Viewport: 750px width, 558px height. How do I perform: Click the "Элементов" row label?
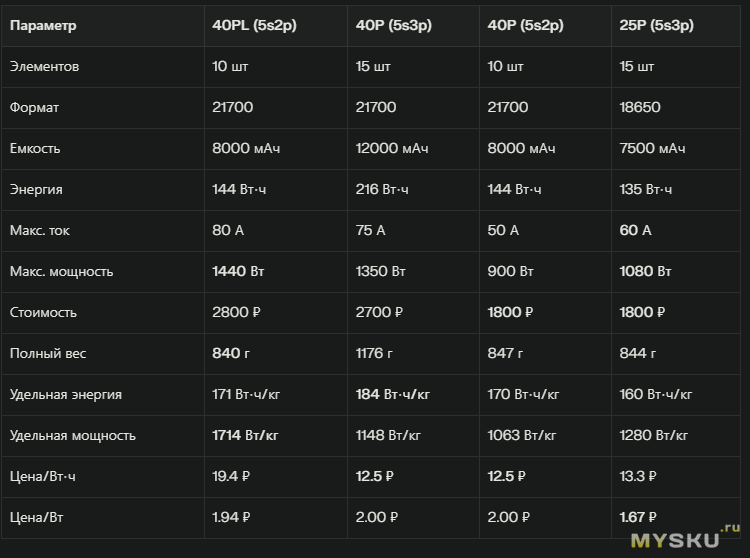click(44, 67)
